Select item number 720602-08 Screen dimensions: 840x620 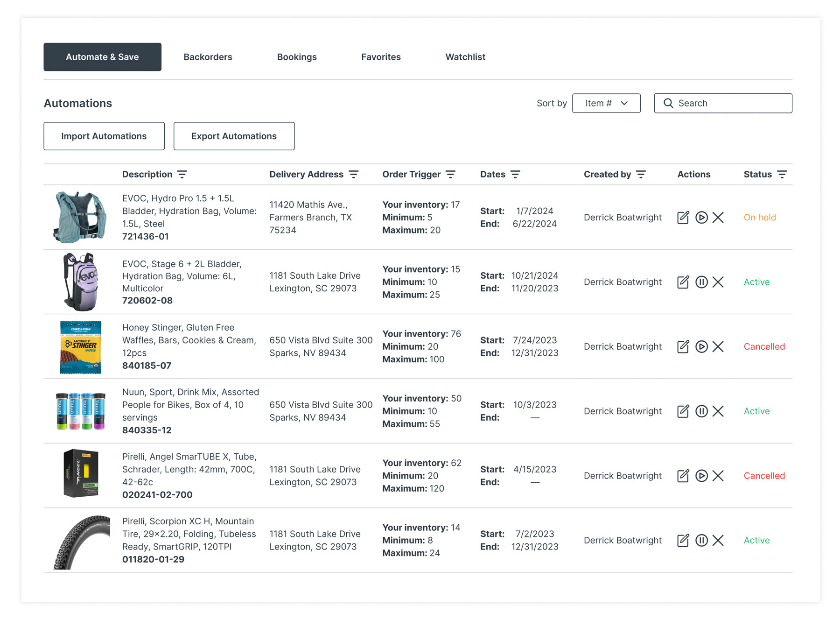tap(147, 301)
